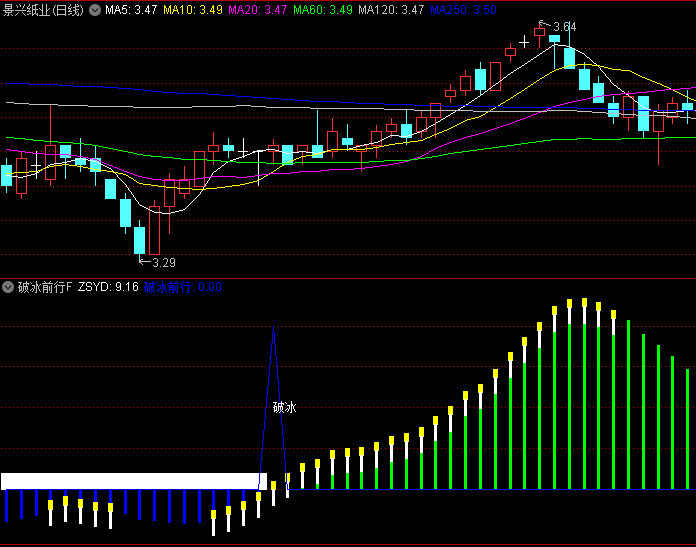
Task: Click the red divider line between chart panels
Action: pyautogui.click(x=348, y=277)
